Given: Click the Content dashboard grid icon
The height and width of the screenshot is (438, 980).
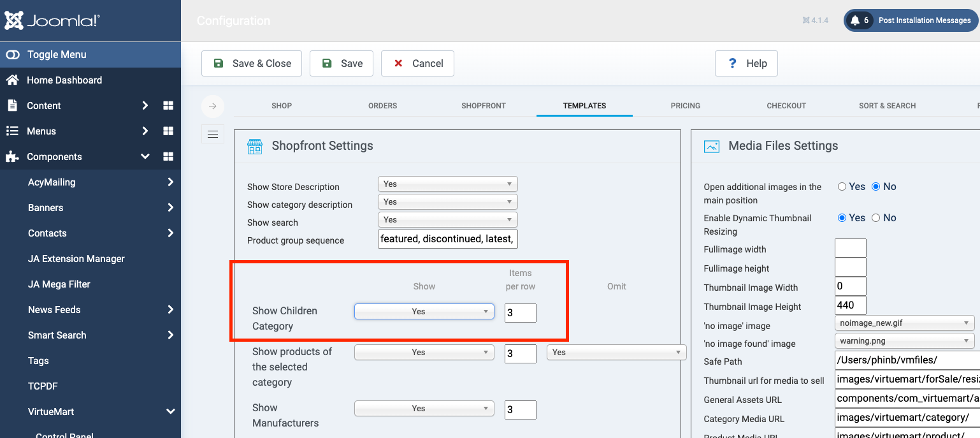Looking at the screenshot, I should click(168, 106).
